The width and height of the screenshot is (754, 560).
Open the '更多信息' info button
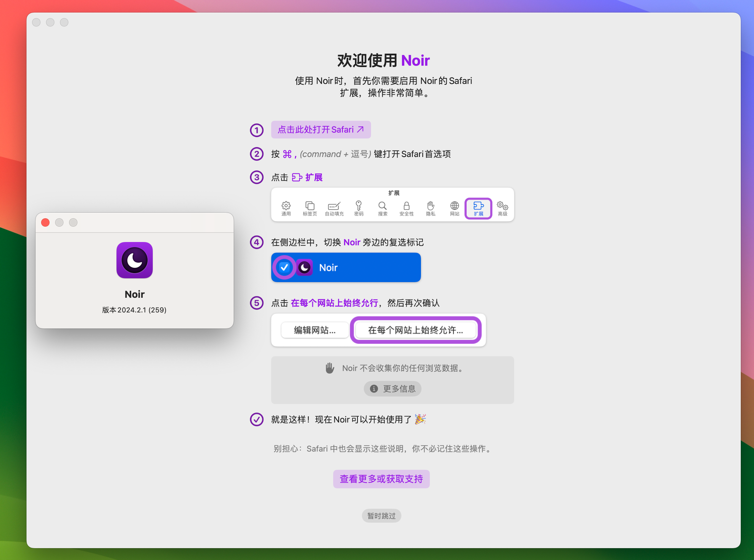click(393, 388)
